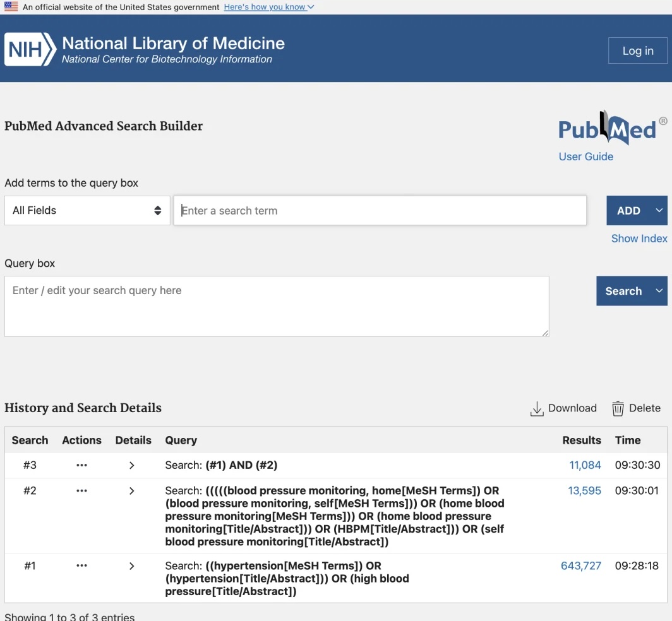Click the search number #2 cell
The height and width of the screenshot is (621, 672).
click(x=30, y=491)
